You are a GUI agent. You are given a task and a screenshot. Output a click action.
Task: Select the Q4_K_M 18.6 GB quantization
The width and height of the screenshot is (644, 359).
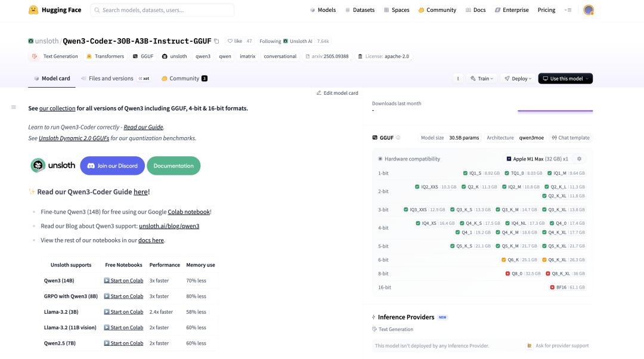click(516, 233)
